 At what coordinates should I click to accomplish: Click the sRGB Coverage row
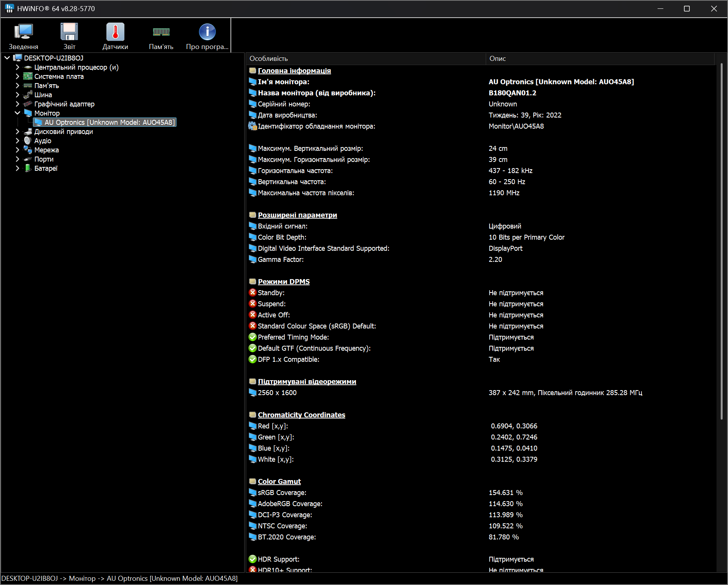pos(481,493)
